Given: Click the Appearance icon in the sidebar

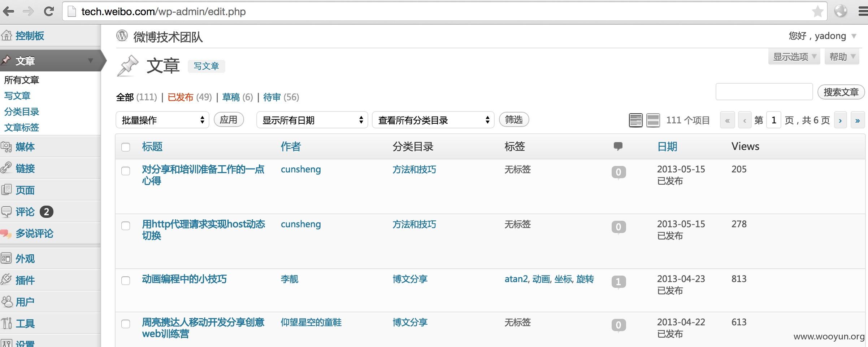Looking at the screenshot, I should [x=6, y=259].
